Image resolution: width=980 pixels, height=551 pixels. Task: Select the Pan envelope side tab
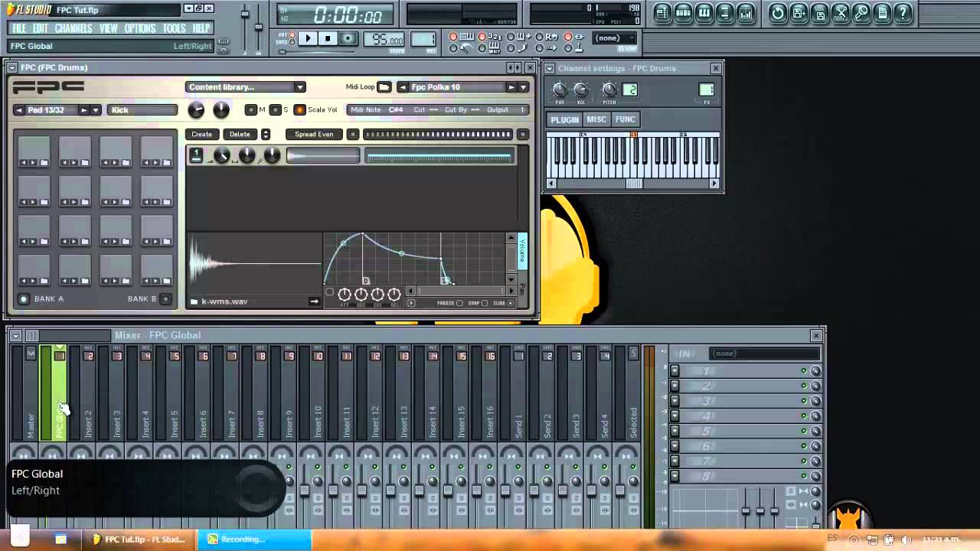pos(523,289)
